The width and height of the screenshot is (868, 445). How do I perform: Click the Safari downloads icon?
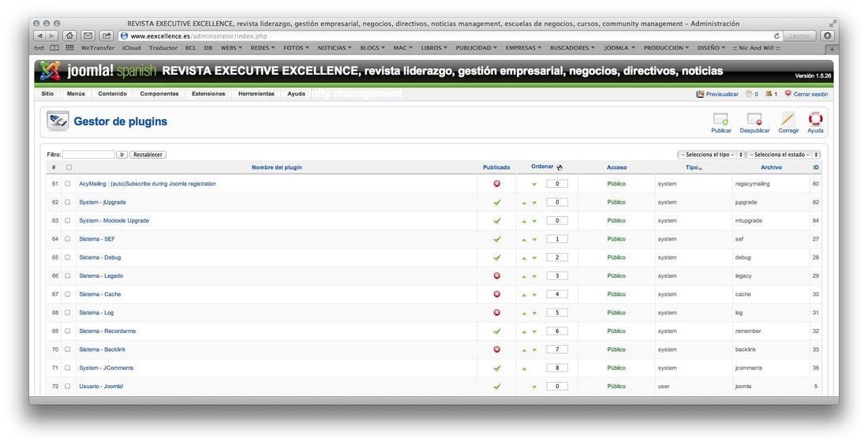point(828,36)
